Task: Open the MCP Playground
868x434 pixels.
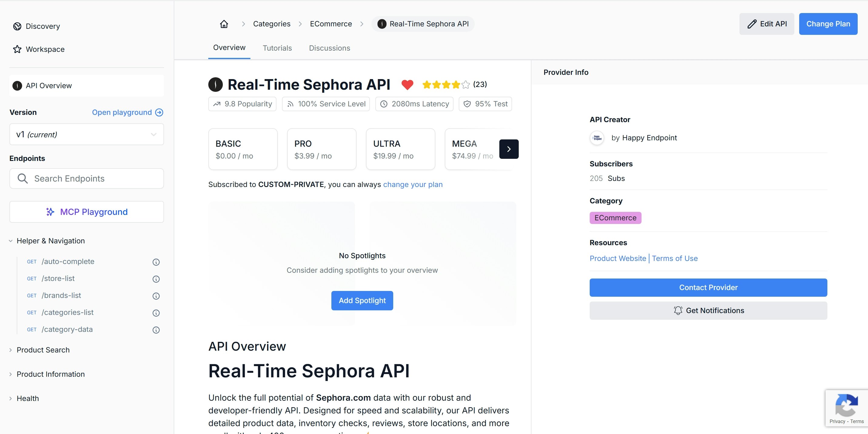Action: tap(86, 212)
